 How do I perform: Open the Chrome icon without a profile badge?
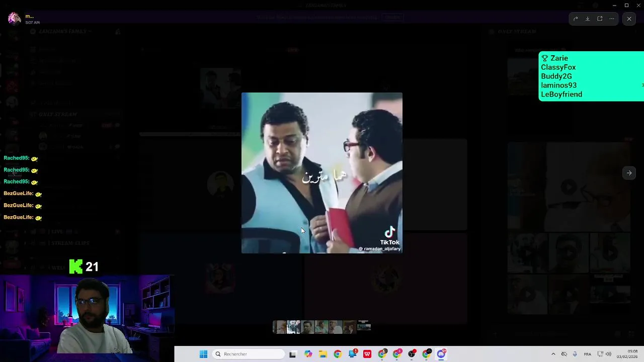click(x=338, y=354)
